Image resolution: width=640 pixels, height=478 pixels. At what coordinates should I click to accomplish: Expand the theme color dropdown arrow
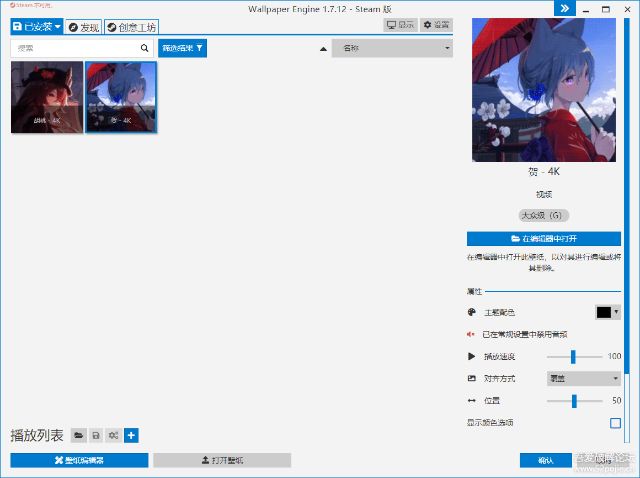(x=616, y=312)
